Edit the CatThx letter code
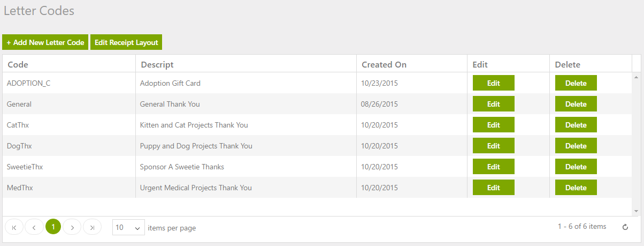 (493, 125)
